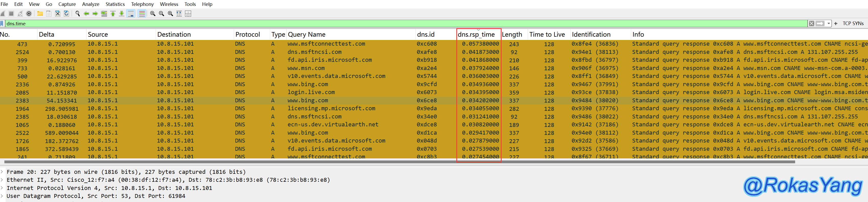Reload the capture file
The height and width of the screenshot is (202, 868).
[66, 14]
